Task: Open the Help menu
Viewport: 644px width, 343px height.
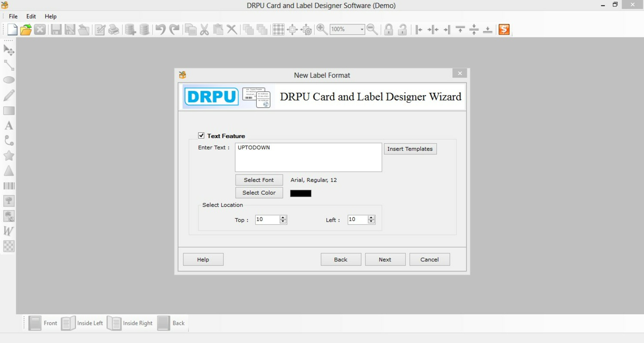Action: click(51, 16)
